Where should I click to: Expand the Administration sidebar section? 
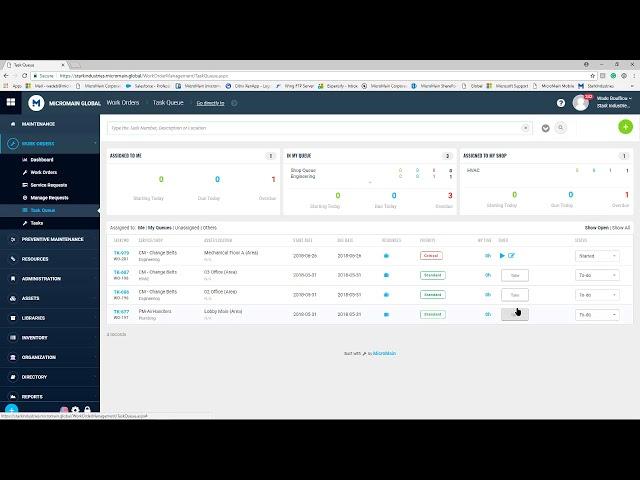coord(49,278)
